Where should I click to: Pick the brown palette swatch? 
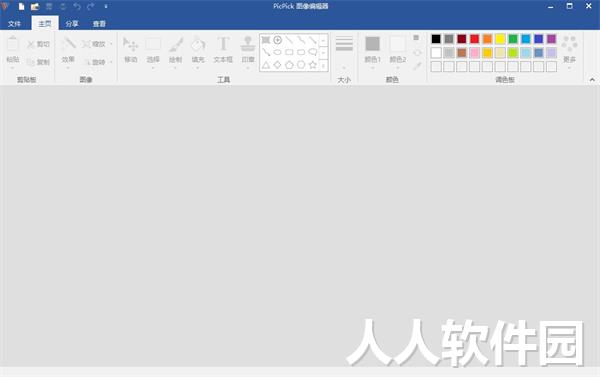pyautogui.click(x=462, y=53)
